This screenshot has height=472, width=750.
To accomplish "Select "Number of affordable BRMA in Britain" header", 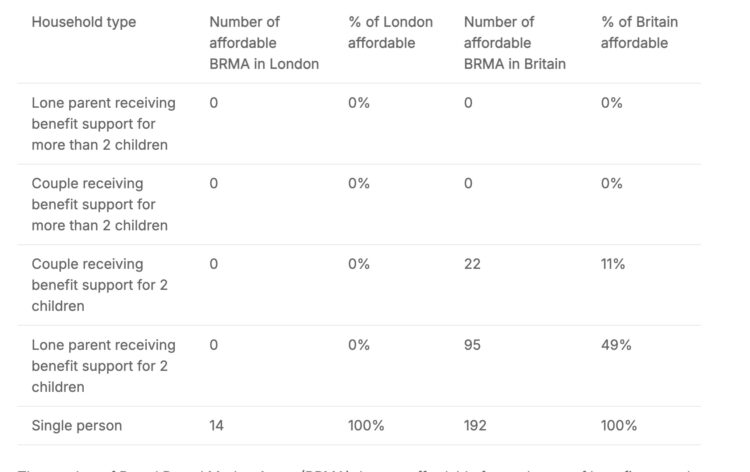I will click(x=515, y=43).
